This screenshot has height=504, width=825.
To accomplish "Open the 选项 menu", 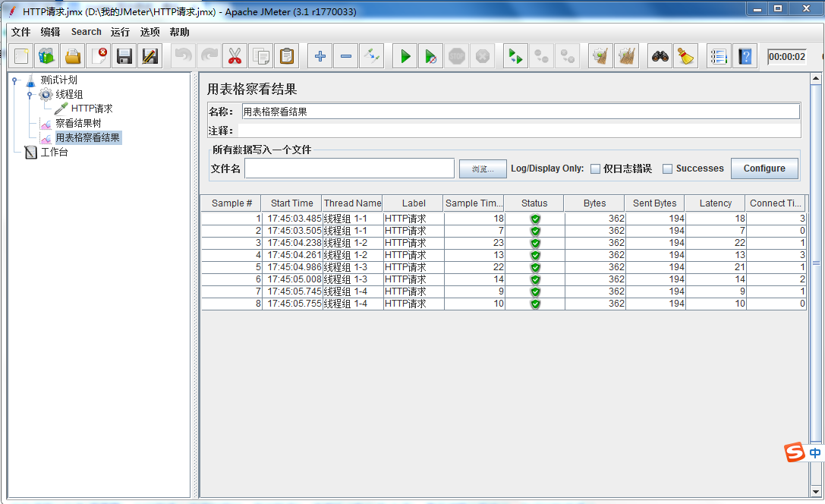I will pos(150,32).
